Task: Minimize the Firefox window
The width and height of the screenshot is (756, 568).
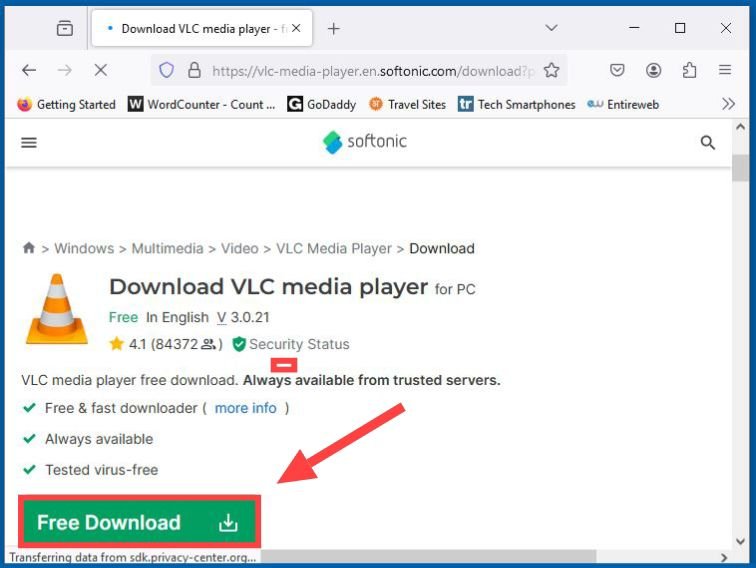Action: coord(634,28)
